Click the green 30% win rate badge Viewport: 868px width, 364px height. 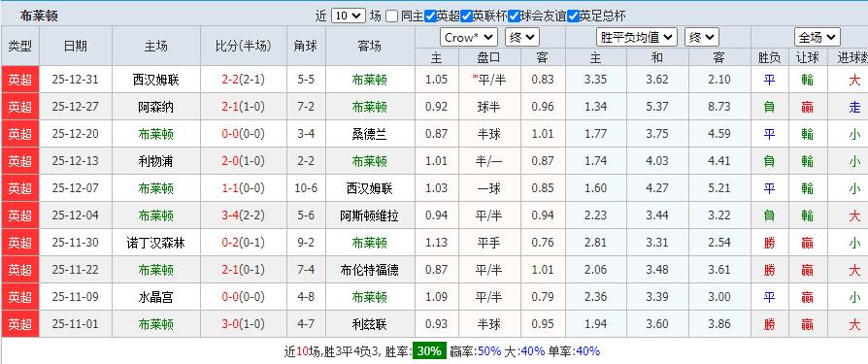429,350
